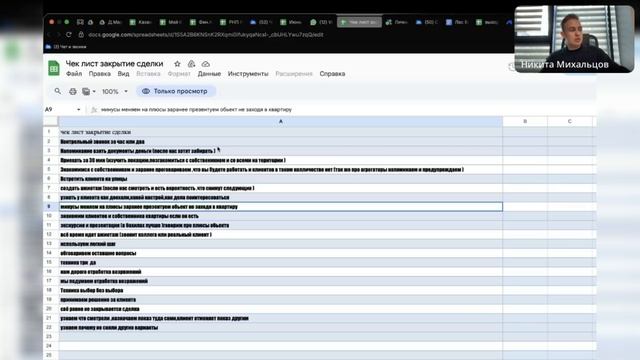This screenshot has width=640, height=360.
Task: Open the Данные menu
Action: [x=209, y=74]
